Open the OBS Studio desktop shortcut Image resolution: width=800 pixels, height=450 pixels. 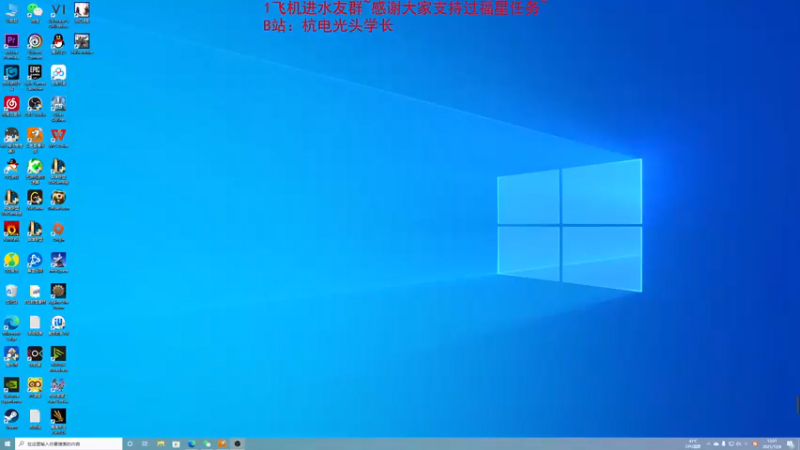[35, 106]
